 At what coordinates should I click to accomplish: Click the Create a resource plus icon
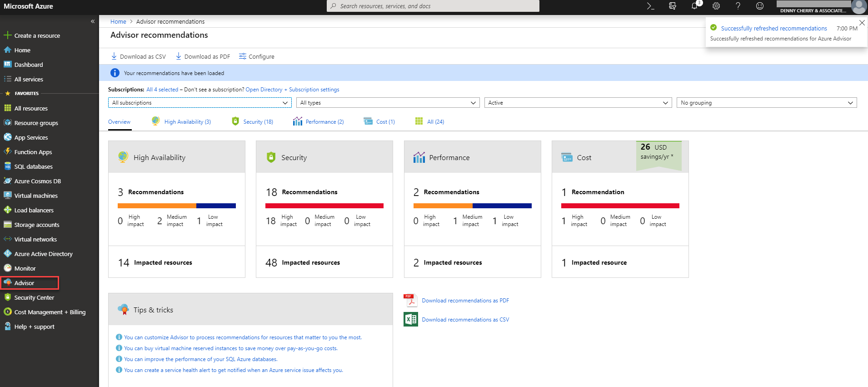click(8, 35)
